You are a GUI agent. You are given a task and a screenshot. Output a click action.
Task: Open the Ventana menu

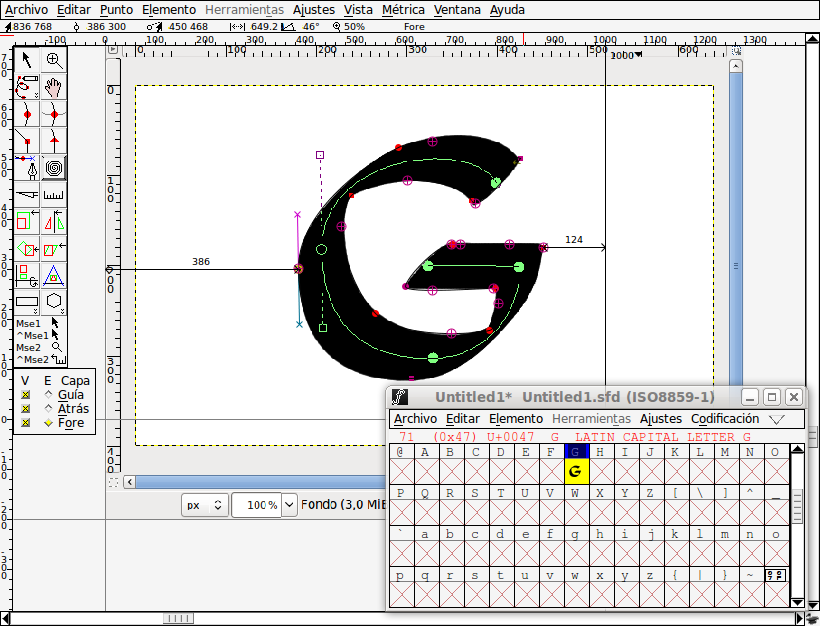pyautogui.click(x=457, y=10)
